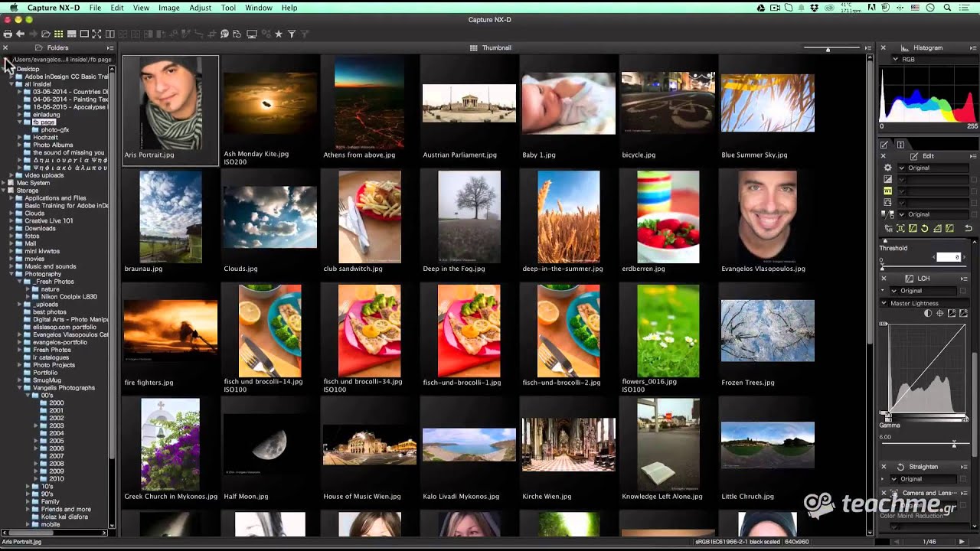Close the Straighten panel
Image resolution: width=980 pixels, height=551 pixels.
click(x=884, y=467)
